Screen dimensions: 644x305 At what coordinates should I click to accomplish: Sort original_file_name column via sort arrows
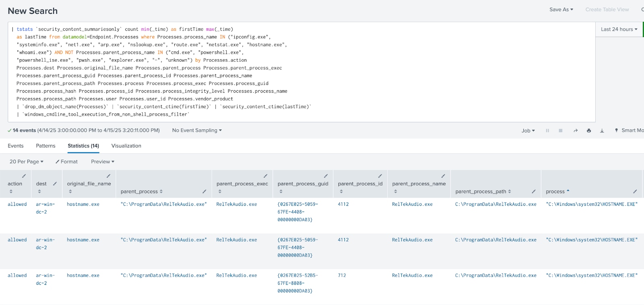[x=70, y=191]
